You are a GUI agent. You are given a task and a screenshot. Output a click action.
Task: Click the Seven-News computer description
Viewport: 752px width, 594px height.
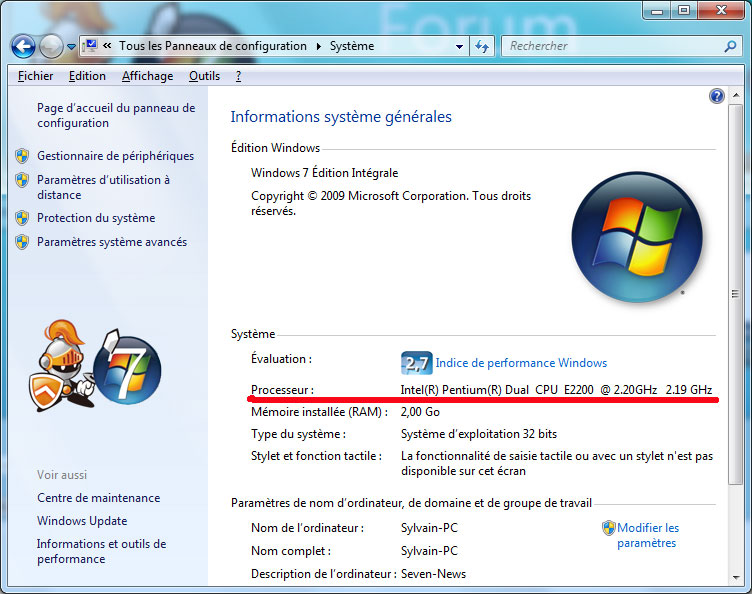(434, 574)
